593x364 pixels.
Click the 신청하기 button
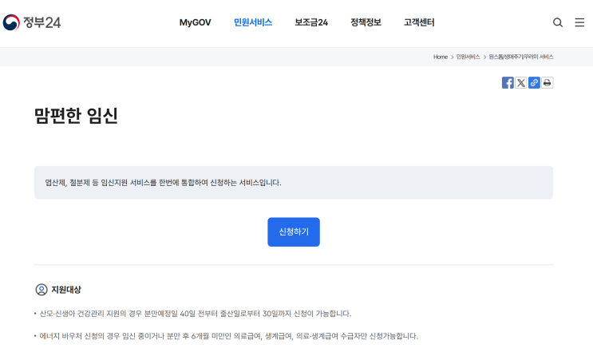tap(294, 232)
